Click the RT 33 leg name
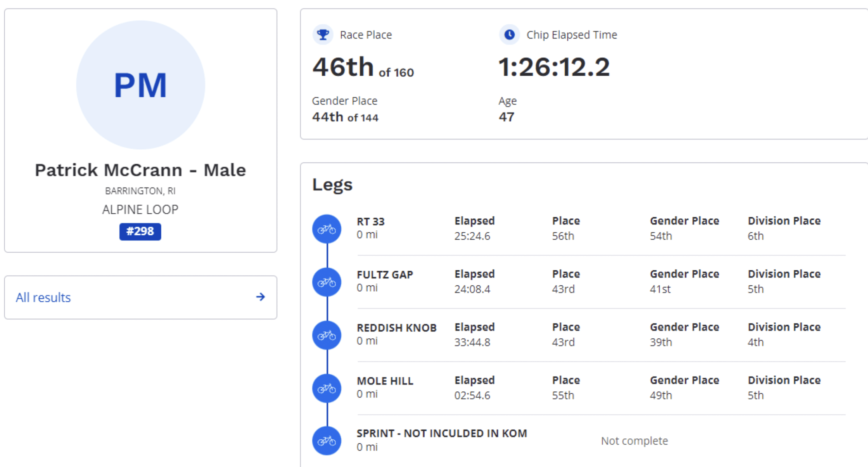This screenshot has height=467, width=868. (370, 222)
